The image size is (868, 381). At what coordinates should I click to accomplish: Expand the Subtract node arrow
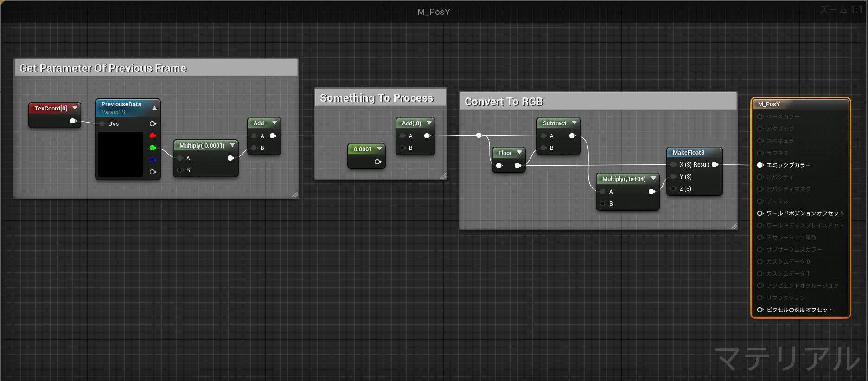(574, 123)
